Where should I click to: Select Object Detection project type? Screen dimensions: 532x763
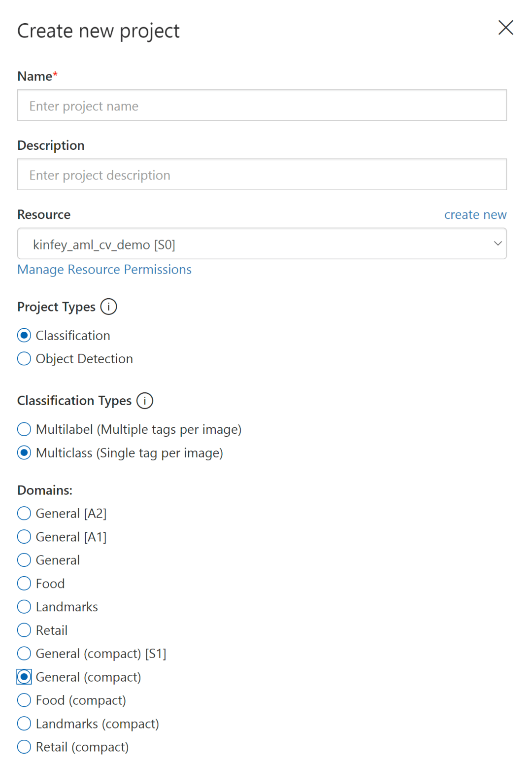click(24, 359)
